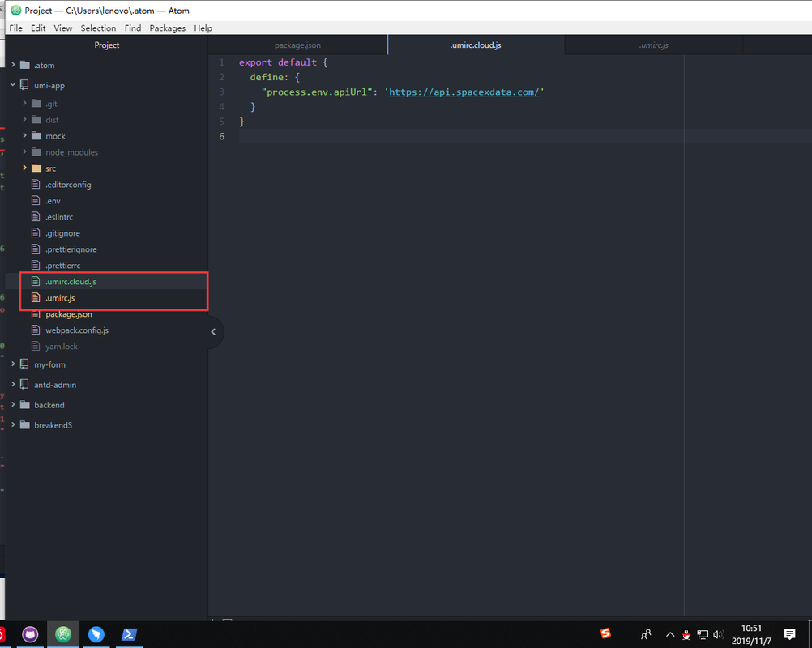Open the File menu

[x=15, y=28]
